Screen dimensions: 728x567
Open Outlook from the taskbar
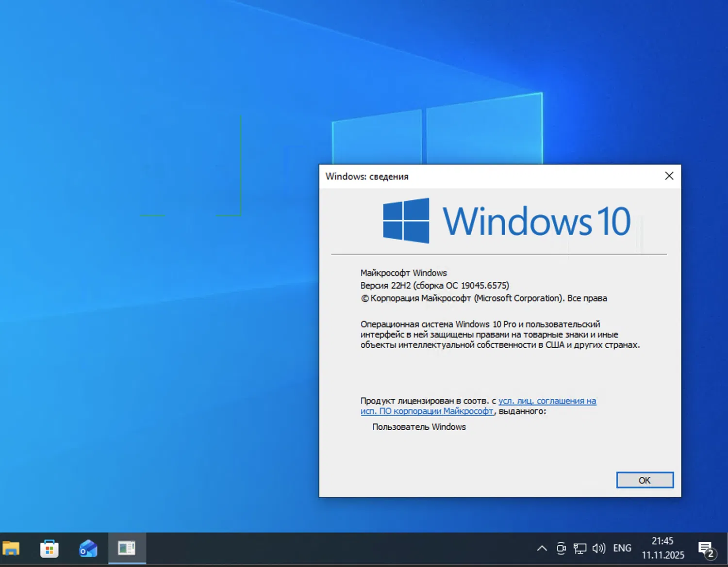[x=87, y=548]
